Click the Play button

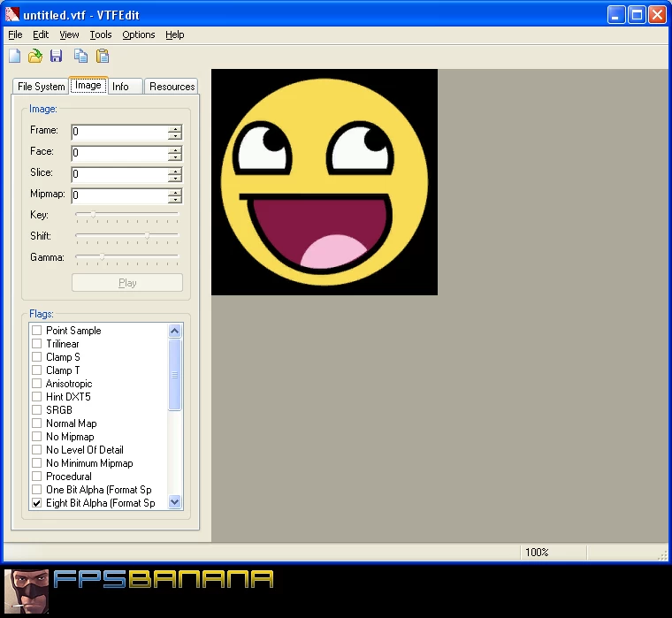127,283
